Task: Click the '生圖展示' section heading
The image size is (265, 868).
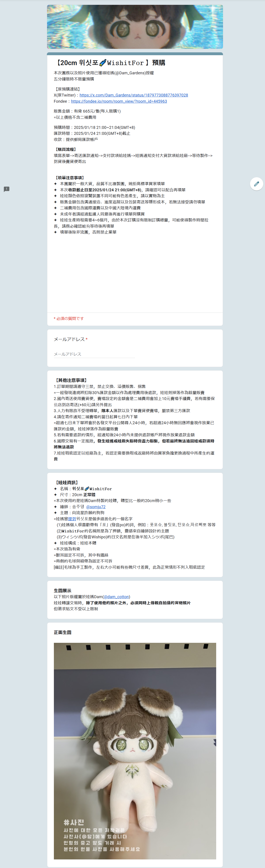Action: pos(63,590)
